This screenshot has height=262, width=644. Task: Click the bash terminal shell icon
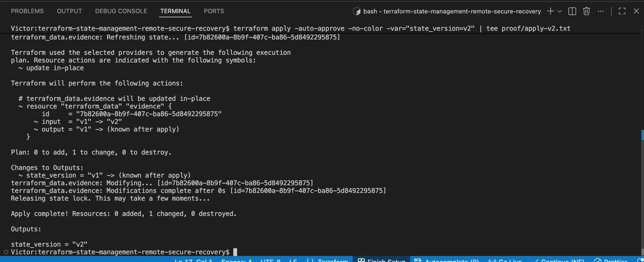click(x=357, y=11)
